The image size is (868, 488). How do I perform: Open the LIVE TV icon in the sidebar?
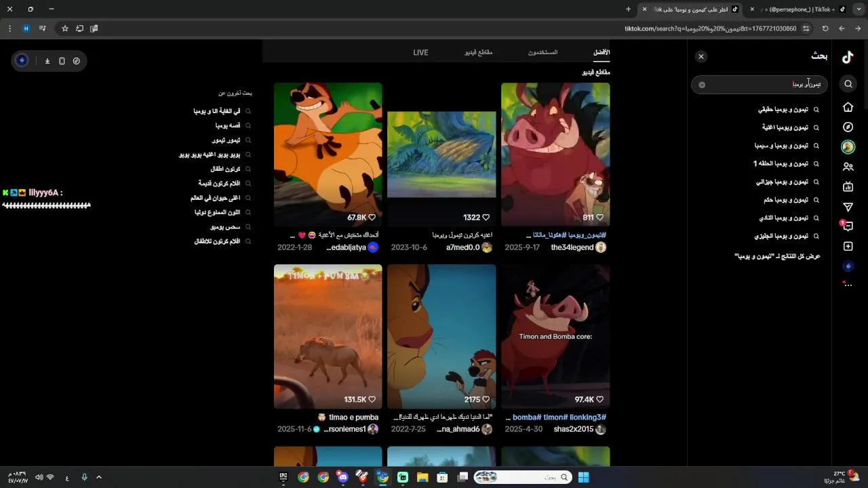coord(848,187)
